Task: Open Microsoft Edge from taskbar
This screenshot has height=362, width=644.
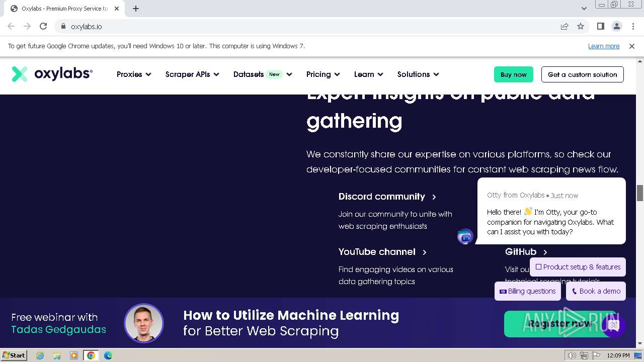Action: (x=108, y=355)
